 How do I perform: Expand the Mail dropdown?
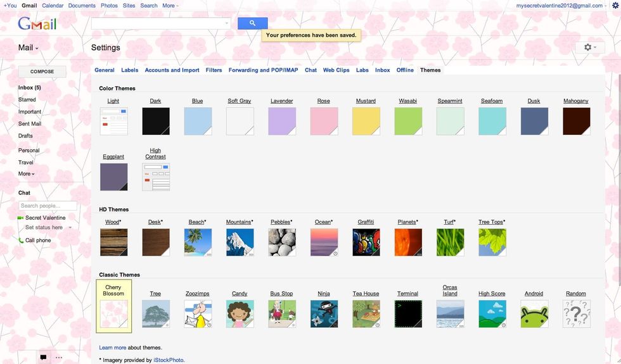tap(29, 48)
